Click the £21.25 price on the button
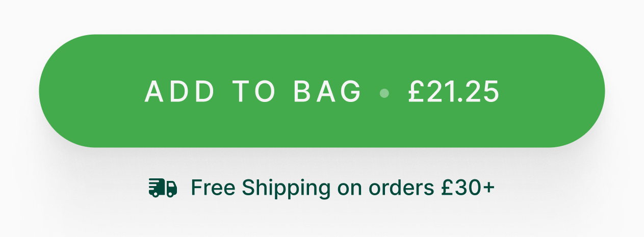Image resolution: width=644 pixels, height=237 pixels. pos(453,92)
